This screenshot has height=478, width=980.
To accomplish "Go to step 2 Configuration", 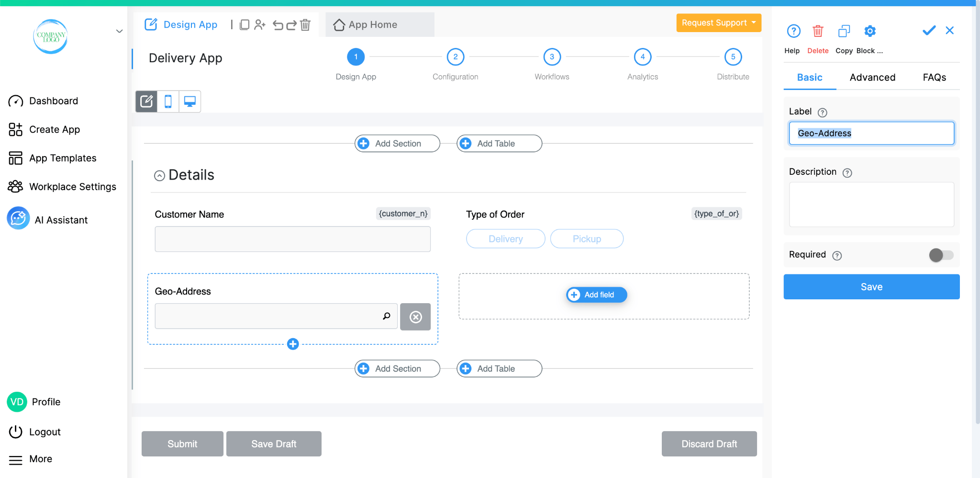I will point(455,57).
